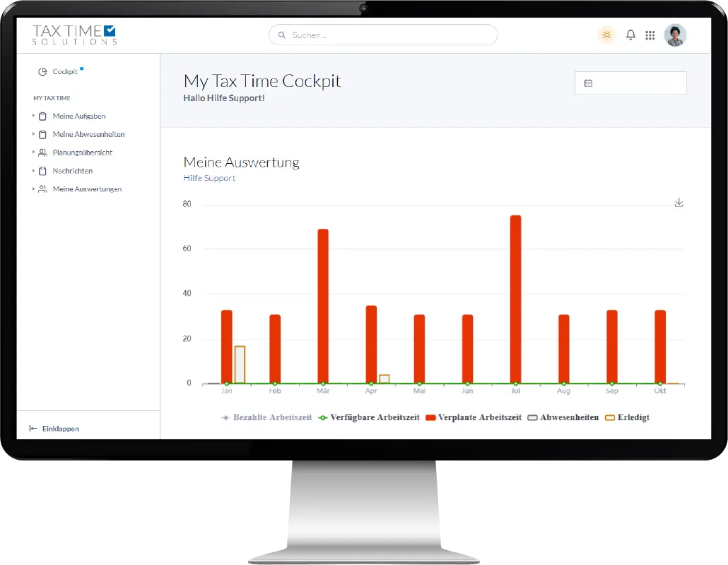The image size is (728, 565).
Task: Expand the Nachrichten arrow
Action: 33,170
